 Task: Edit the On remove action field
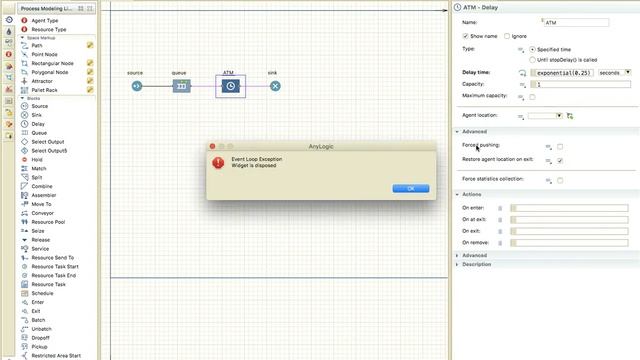[569, 243]
